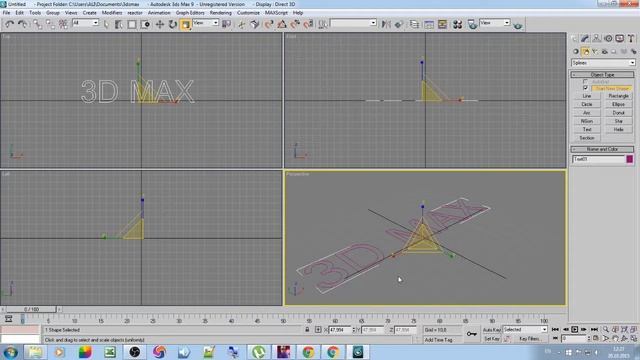Viewport: 640px width, 360px height.
Task: Toggle the Auto Key button
Action: (x=491, y=329)
